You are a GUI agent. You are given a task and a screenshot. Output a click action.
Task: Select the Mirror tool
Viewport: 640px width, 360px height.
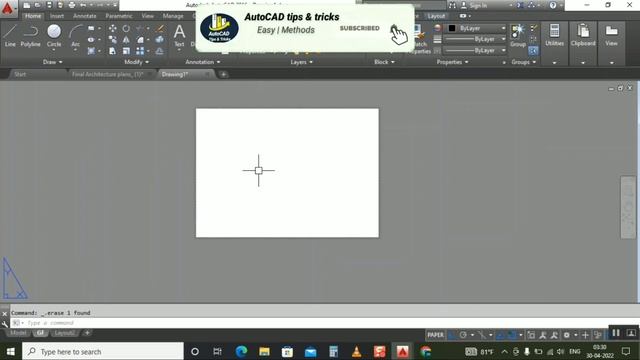tap(126, 40)
